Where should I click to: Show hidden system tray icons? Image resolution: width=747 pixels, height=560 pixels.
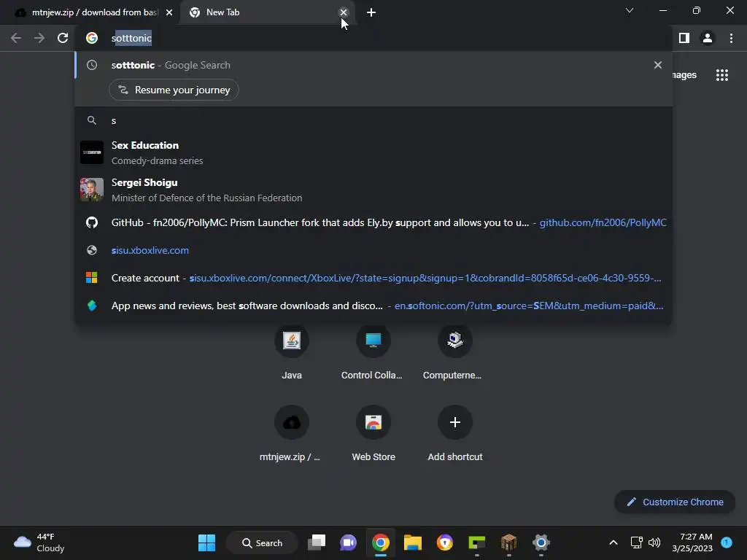click(614, 542)
